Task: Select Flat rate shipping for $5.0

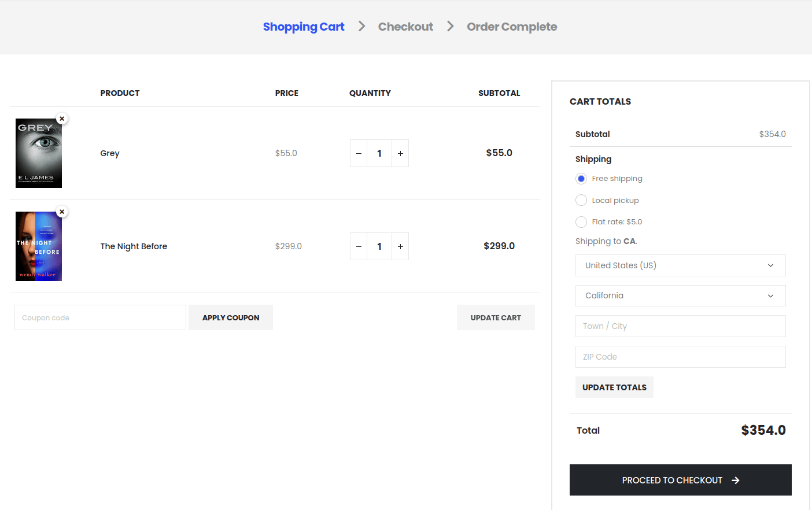Action: pos(581,222)
